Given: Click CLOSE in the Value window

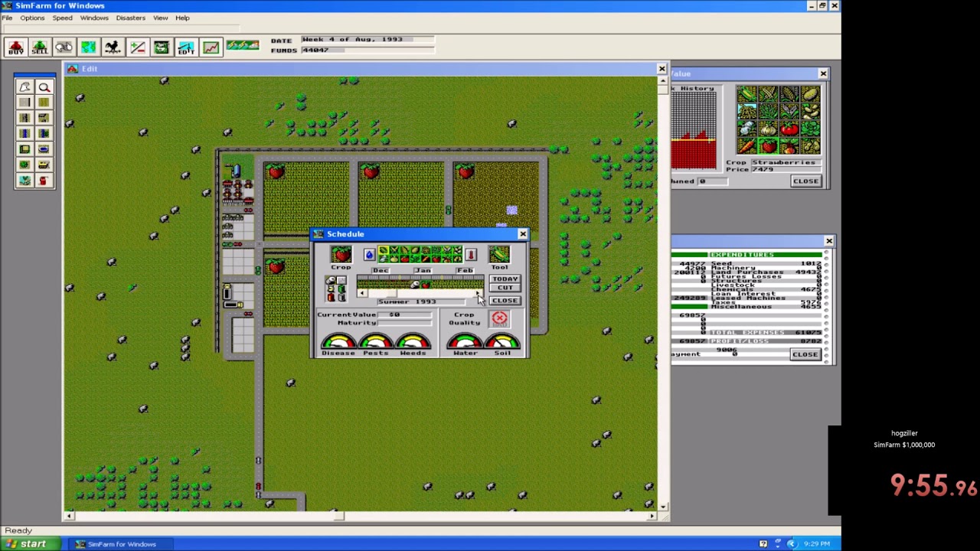Looking at the screenshot, I should [805, 181].
